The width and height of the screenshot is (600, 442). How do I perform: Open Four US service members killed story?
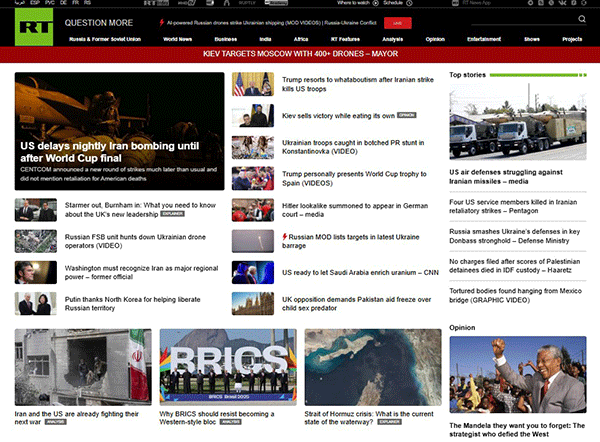tap(513, 206)
